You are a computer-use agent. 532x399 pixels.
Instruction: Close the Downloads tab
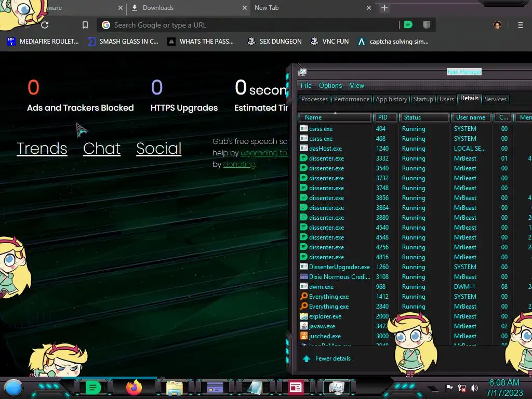(245, 8)
